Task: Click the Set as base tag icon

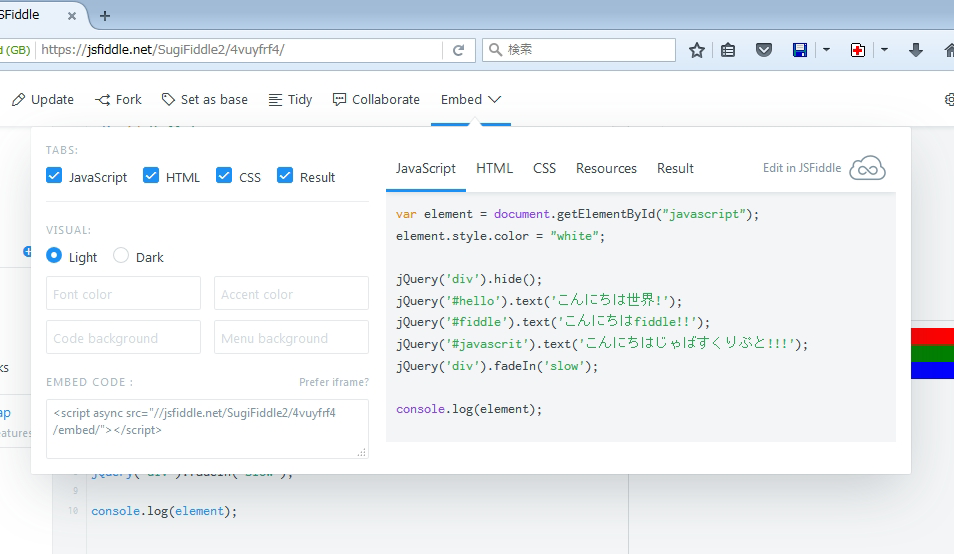Action: tap(168, 99)
